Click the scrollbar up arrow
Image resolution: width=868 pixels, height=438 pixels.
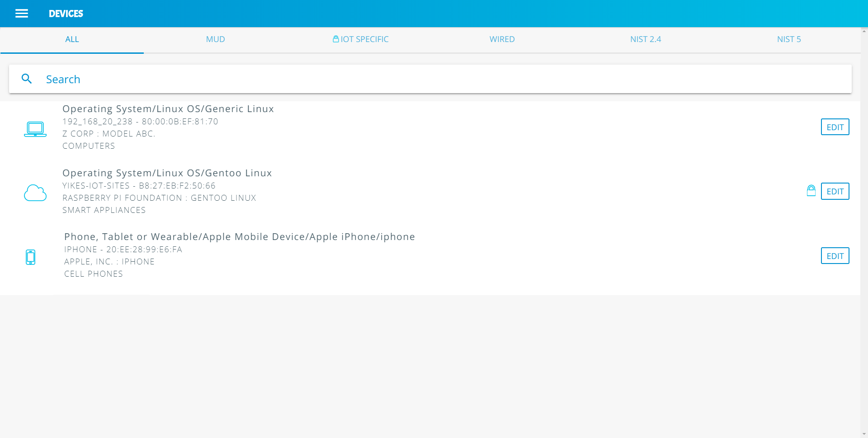pyautogui.click(x=864, y=31)
